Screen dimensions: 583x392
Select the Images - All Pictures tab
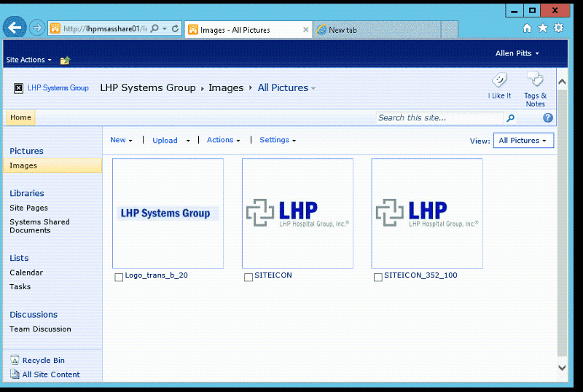click(249, 30)
